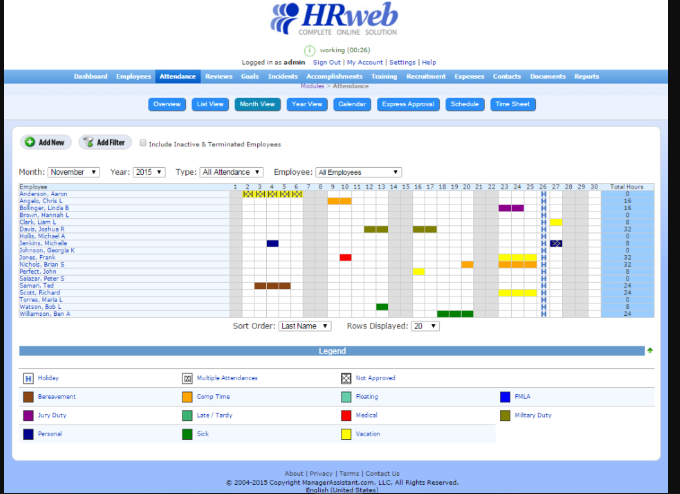Click the HRweb logo
The image size is (680, 494).
tap(334, 19)
